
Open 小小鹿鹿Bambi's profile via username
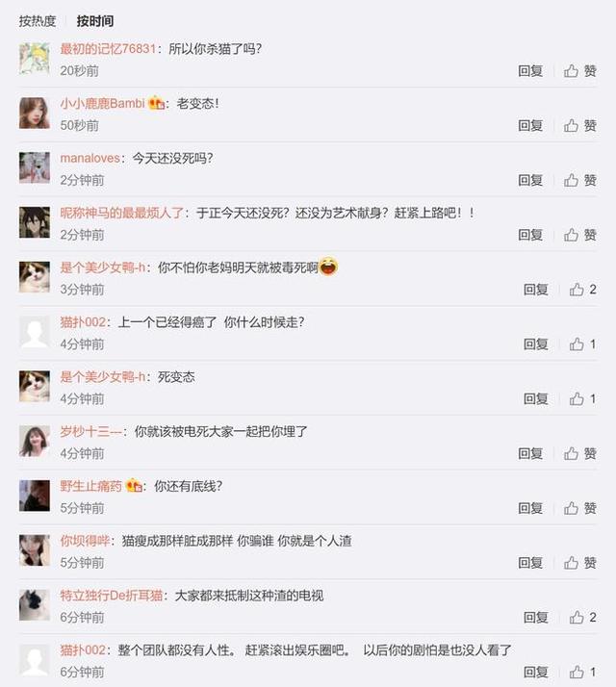[102, 103]
